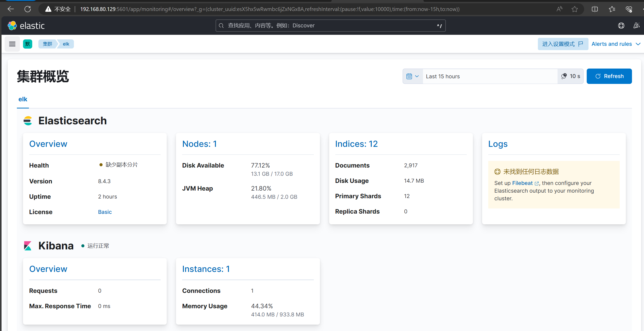Click the clock icon next to 10 s
Screen dimensions: 644x331
[564, 76]
